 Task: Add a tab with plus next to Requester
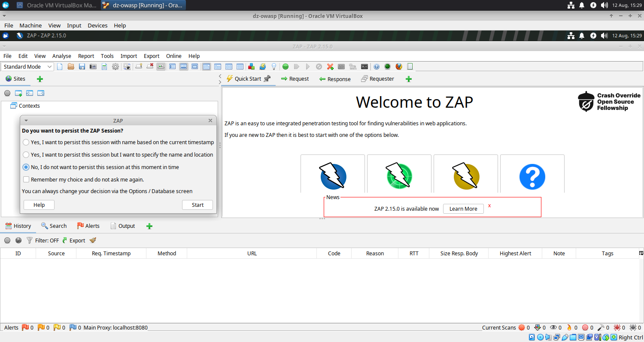click(x=409, y=79)
